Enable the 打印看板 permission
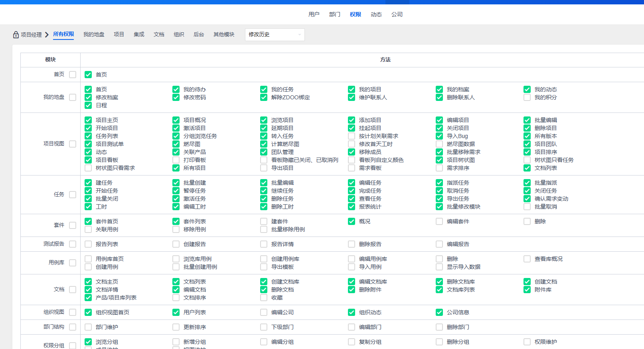644x349 pixels. pos(176,160)
